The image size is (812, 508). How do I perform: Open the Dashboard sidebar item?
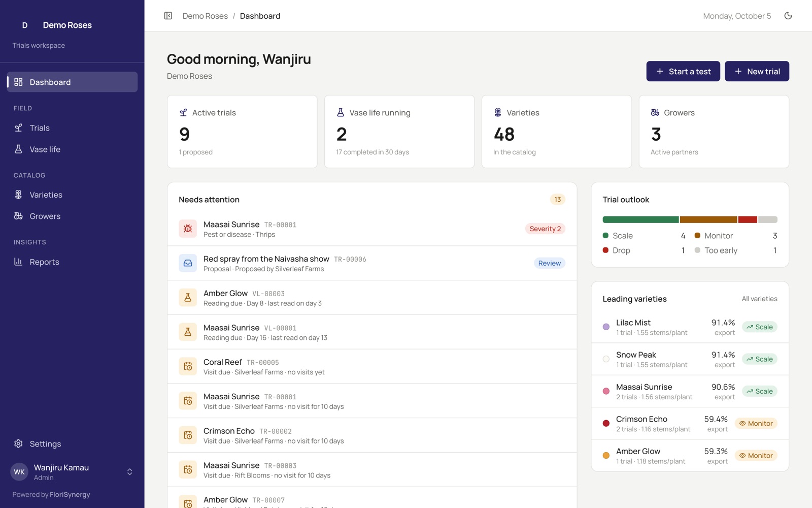pos(72,82)
